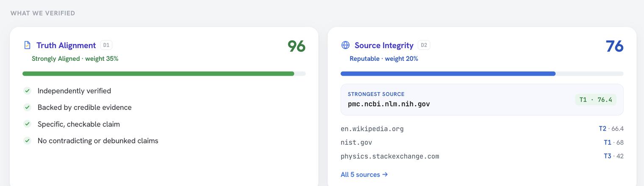Click the Backed by credible evidence text
Screen dimensions: 644x186
[85, 107]
